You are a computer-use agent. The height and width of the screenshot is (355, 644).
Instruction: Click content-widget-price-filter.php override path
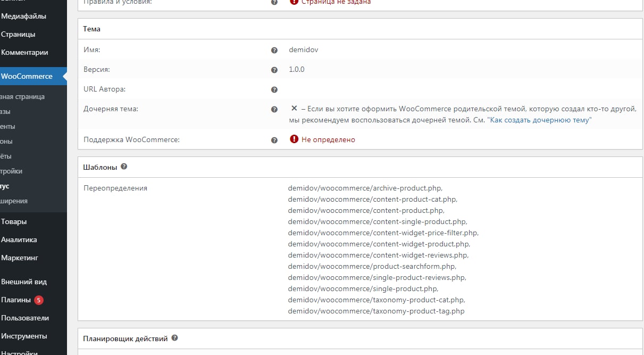383,233
